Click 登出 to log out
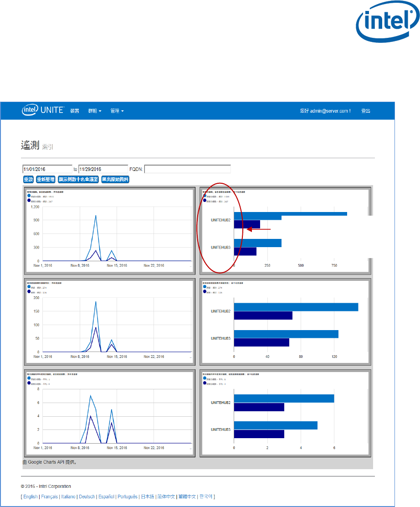The width and height of the screenshot is (420, 507). coord(365,111)
